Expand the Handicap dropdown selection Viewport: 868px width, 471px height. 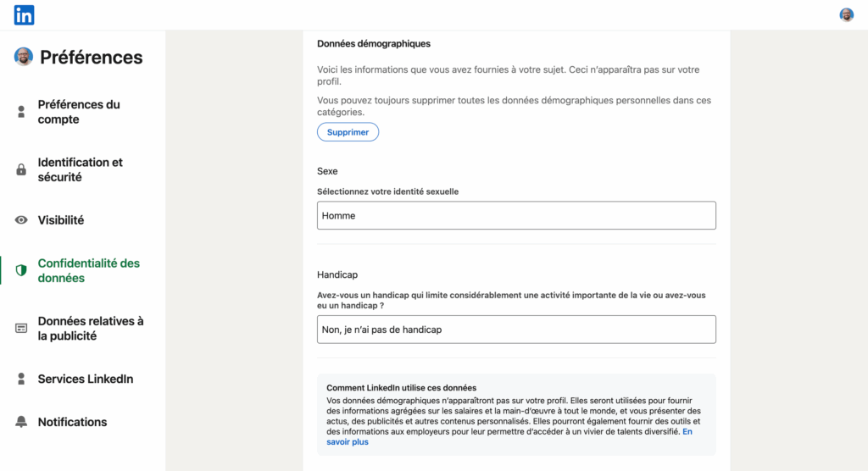[x=516, y=330]
